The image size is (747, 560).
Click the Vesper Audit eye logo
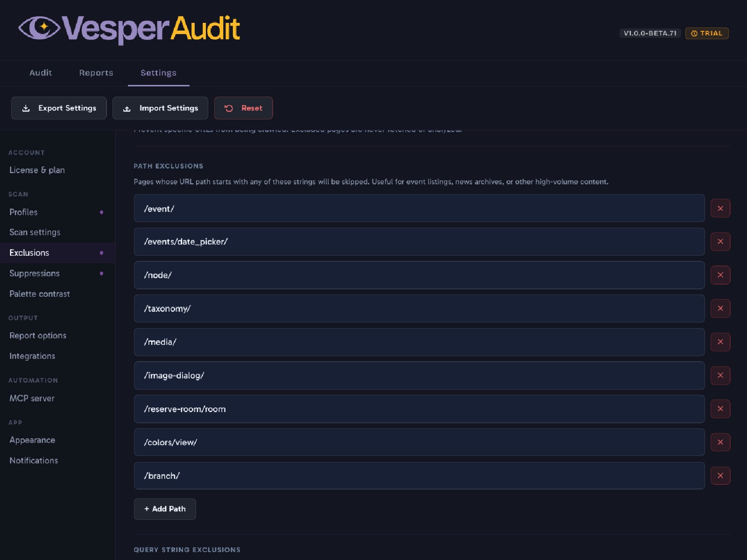(39, 28)
